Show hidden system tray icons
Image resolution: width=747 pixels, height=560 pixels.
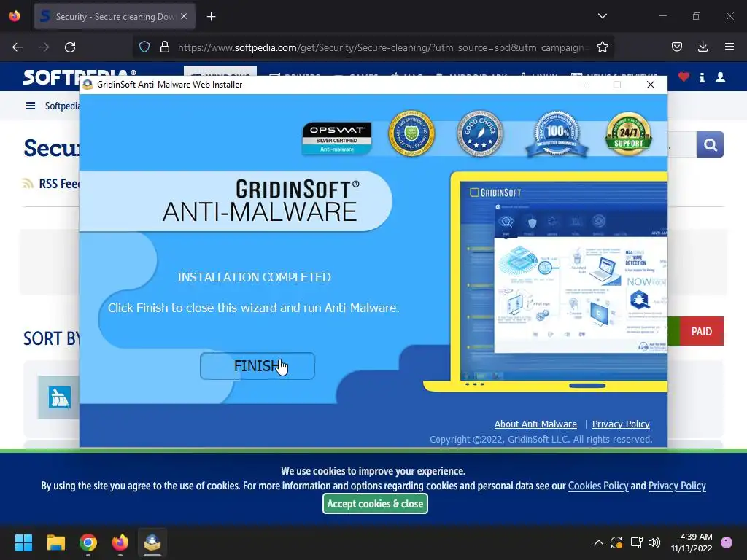click(x=598, y=542)
